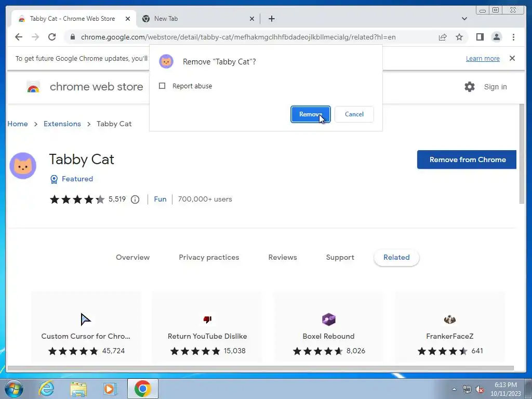Reload the page with the refresh icon

[x=52, y=37]
